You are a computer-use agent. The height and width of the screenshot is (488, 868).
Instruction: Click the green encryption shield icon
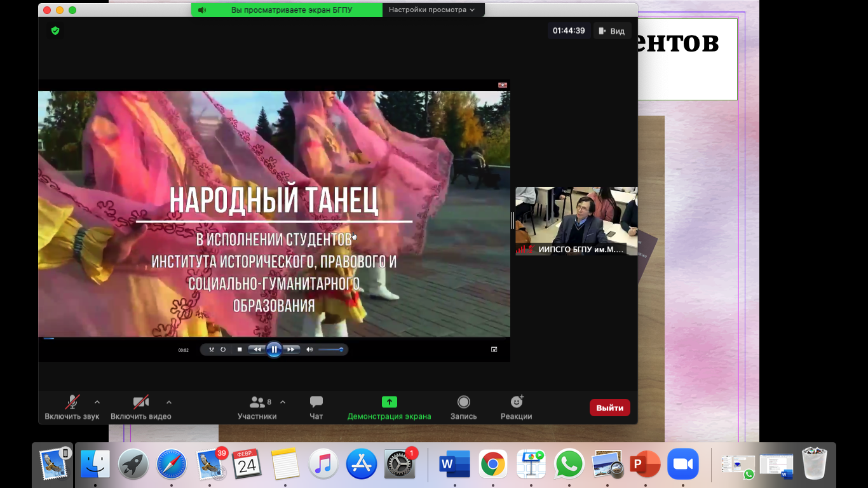tap(55, 30)
